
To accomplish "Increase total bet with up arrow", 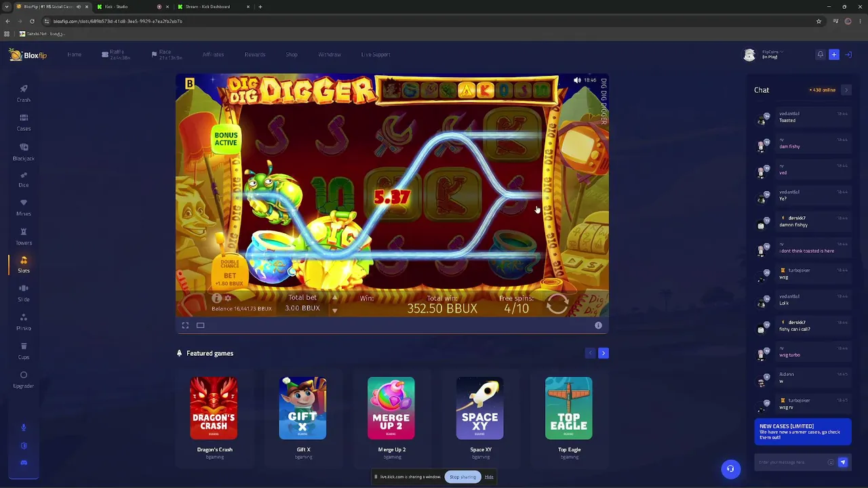I will tap(334, 298).
